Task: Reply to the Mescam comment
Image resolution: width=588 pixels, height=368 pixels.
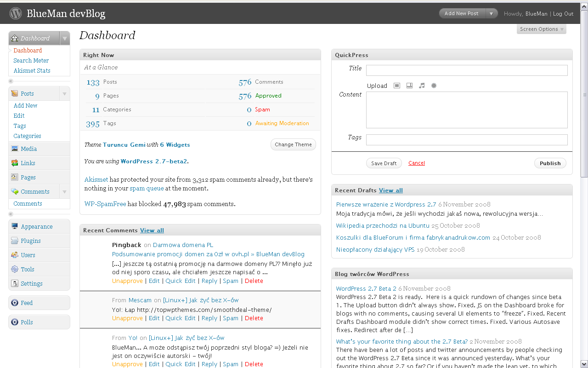Action: (209, 318)
